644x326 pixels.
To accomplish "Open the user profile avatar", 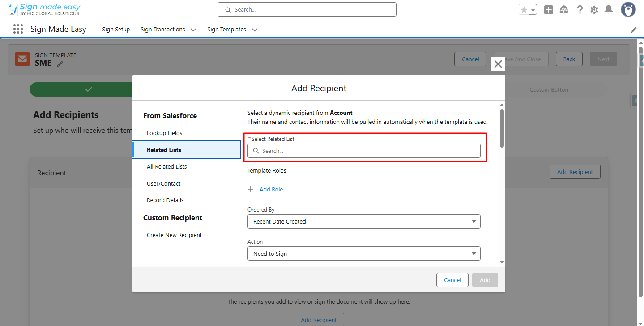I will (x=628, y=9).
